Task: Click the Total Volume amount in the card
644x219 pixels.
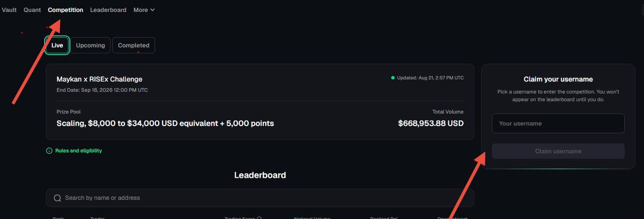Action: (431, 123)
